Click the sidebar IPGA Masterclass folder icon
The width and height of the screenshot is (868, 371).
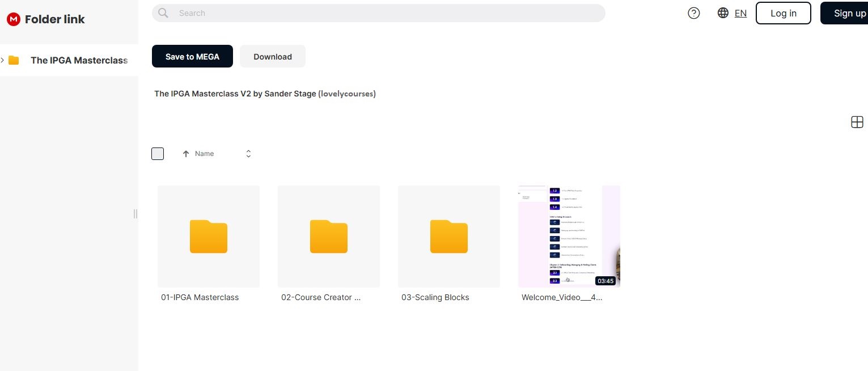tap(14, 60)
